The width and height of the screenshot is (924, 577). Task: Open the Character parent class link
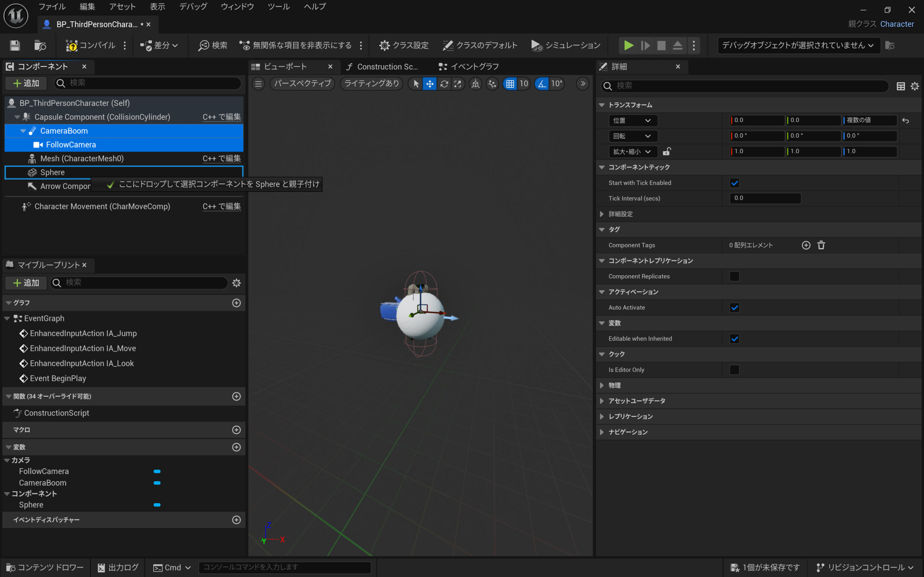(897, 24)
